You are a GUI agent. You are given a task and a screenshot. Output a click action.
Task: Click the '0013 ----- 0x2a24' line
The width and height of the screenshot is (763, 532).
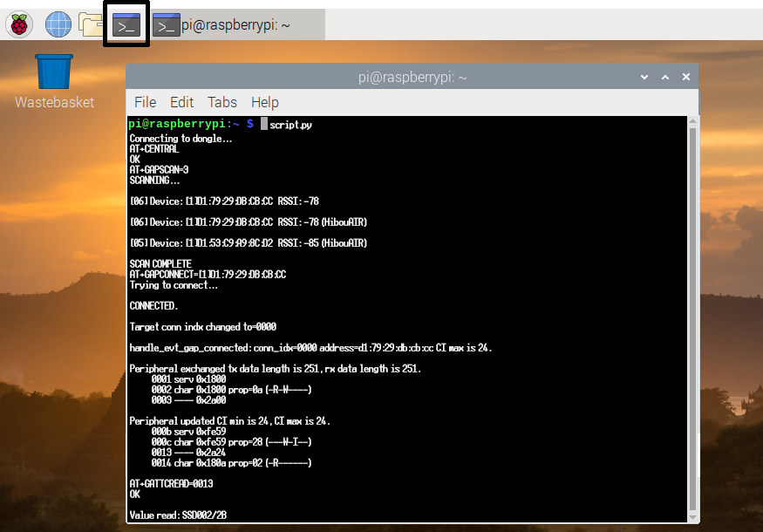(188, 452)
